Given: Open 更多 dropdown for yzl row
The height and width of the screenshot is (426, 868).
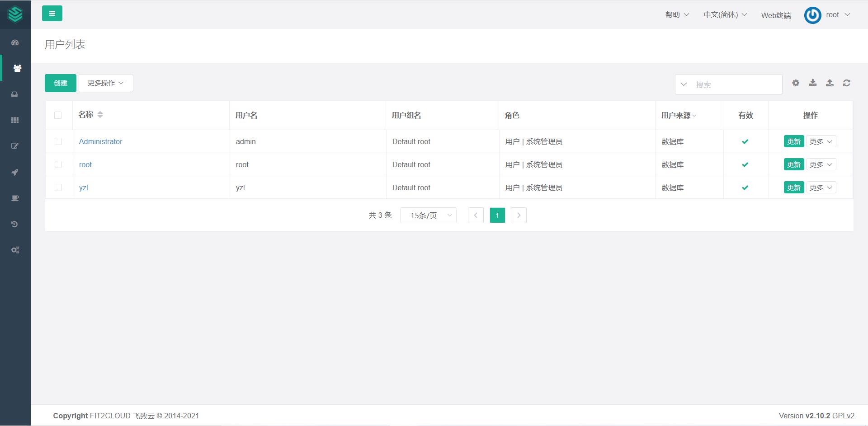Looking at the screenshot, I should (821, 187).
